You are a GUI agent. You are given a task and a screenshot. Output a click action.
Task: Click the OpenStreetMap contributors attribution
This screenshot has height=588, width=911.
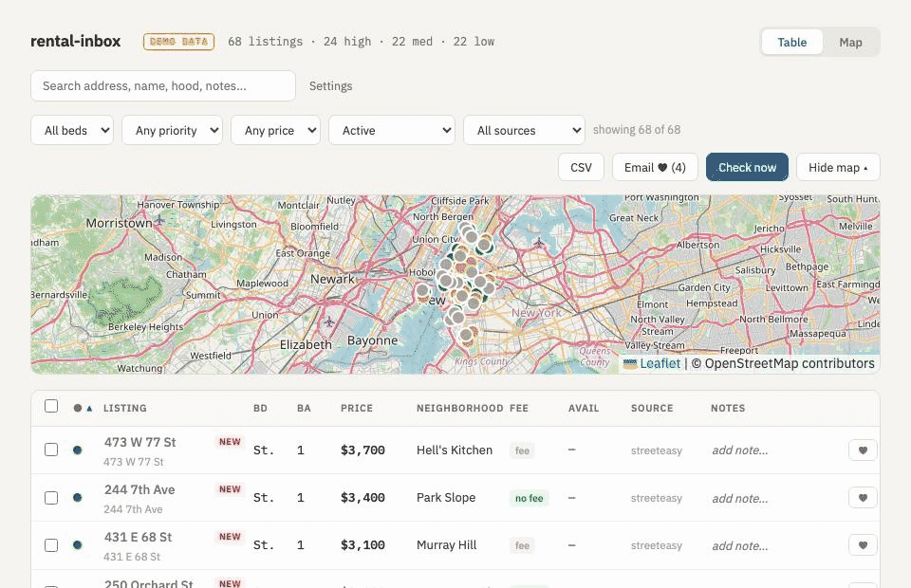click(789, 363)
